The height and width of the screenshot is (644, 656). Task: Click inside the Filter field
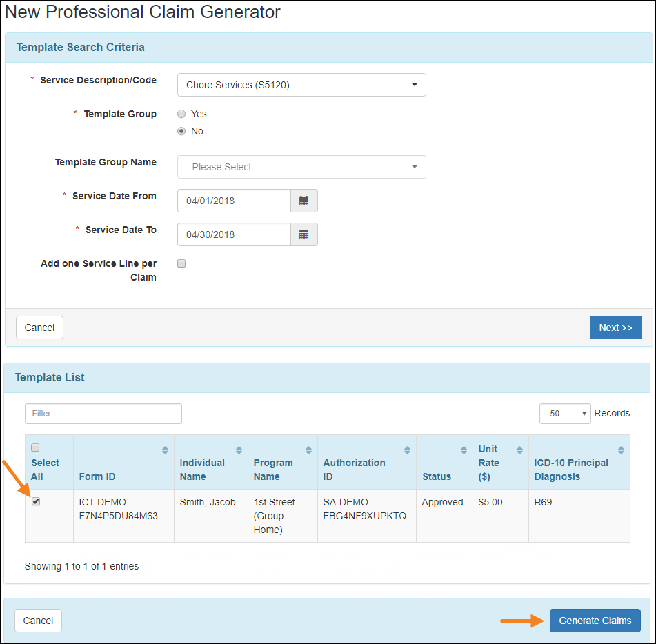[103, 413]
